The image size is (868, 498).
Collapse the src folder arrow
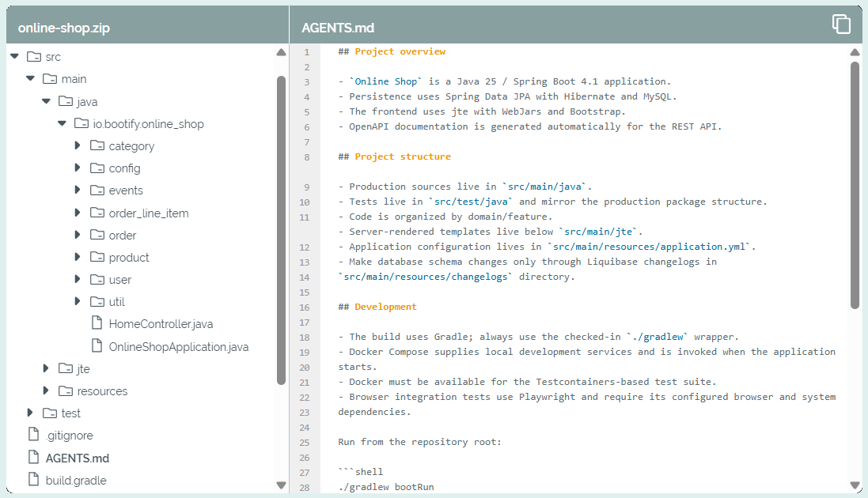pos(15,56)
